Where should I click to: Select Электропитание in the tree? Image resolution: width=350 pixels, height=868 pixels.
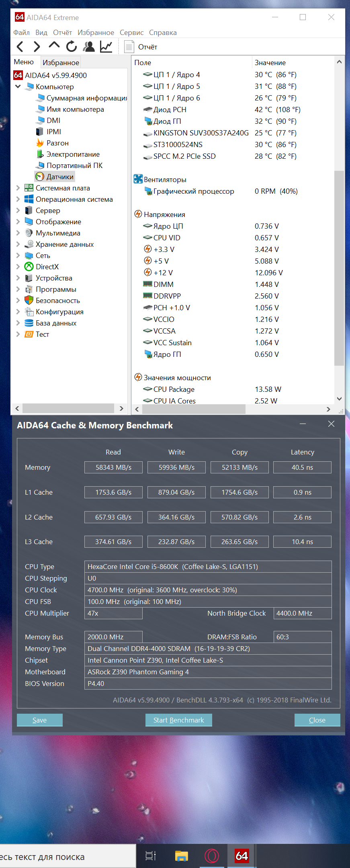pyautogui.click(x=73, y=154)
